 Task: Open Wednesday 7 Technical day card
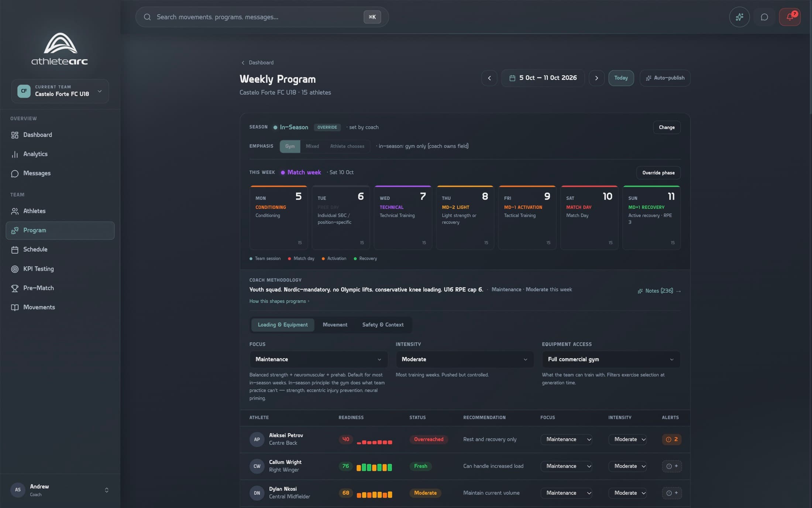(x=403, y=218)
